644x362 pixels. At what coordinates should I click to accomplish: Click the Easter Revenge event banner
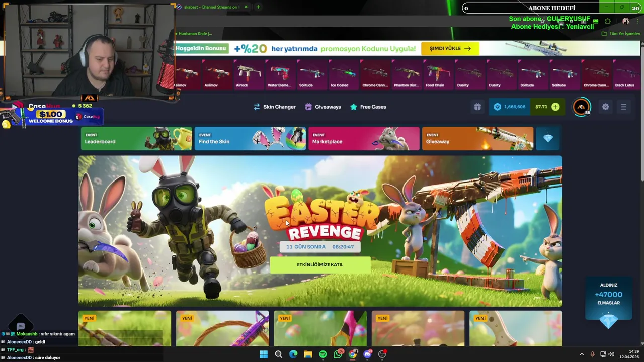click(x=320, y=231)
